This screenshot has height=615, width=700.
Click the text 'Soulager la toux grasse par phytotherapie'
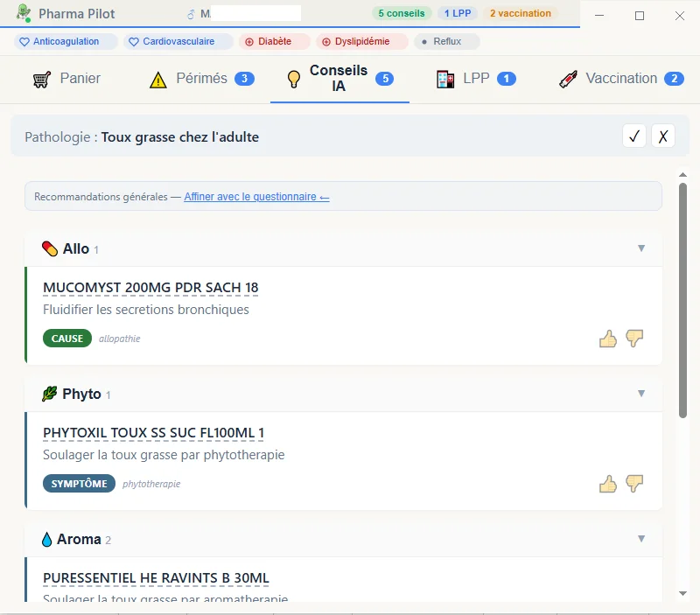pos(164,455)
